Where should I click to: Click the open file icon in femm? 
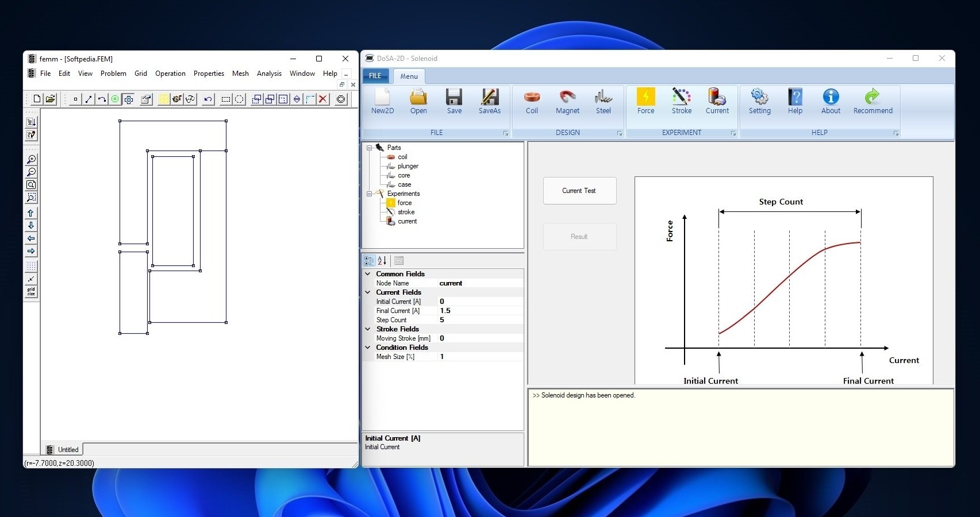click(50, 99)
